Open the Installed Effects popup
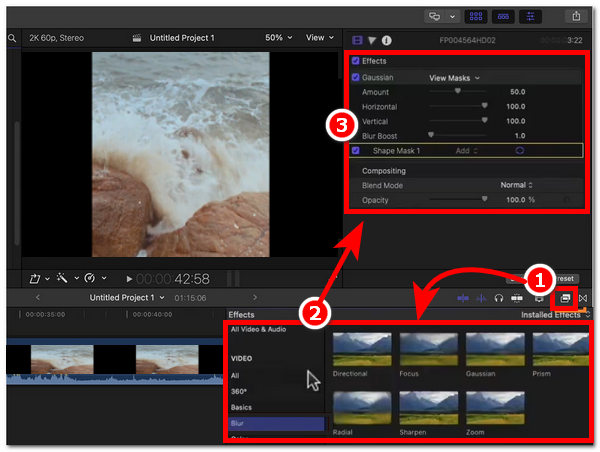 click(x=555, y=315)
